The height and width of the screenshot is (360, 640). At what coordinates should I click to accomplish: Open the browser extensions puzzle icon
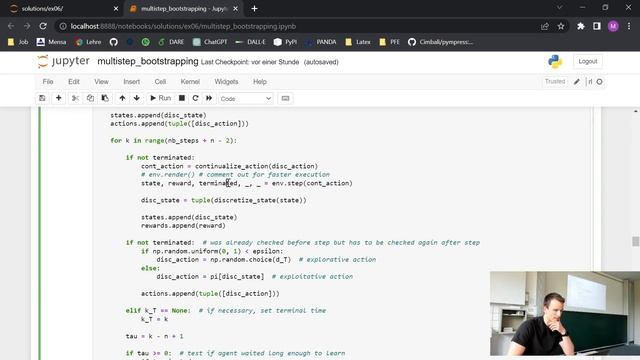(x=580, y=26)
